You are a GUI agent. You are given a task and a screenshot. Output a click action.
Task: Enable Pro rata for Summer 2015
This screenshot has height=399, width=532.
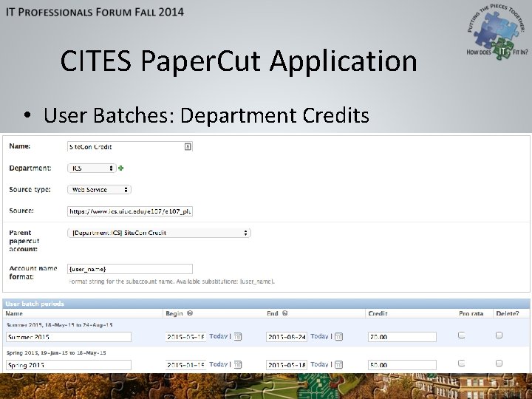click(461, 335)
